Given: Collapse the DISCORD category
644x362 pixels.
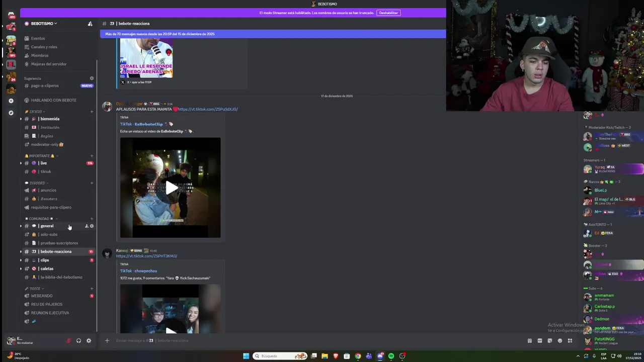Looking at the screenshot, I should click(x=36, y=183).
